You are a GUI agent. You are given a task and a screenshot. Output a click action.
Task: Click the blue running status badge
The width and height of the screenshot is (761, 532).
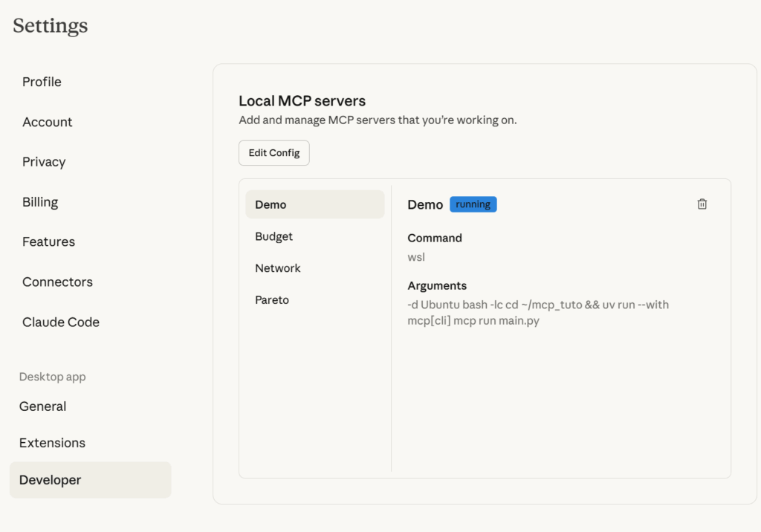[473, 204]
